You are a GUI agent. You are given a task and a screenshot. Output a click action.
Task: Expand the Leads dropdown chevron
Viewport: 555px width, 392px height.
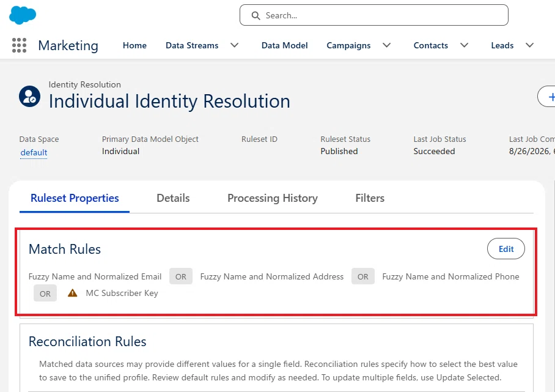coord(529,45)
